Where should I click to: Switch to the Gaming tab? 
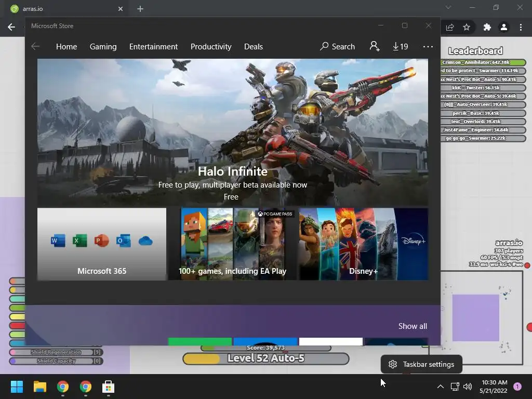[x=103, y=46]
